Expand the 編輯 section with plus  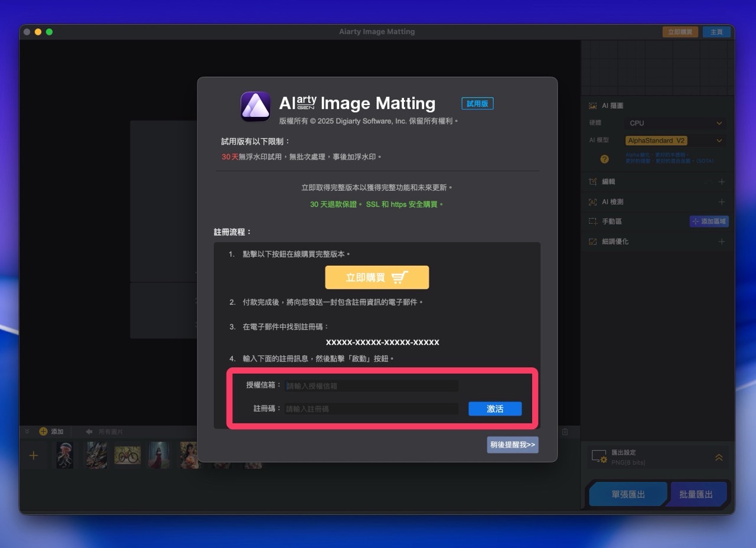(x=722, y=181)
